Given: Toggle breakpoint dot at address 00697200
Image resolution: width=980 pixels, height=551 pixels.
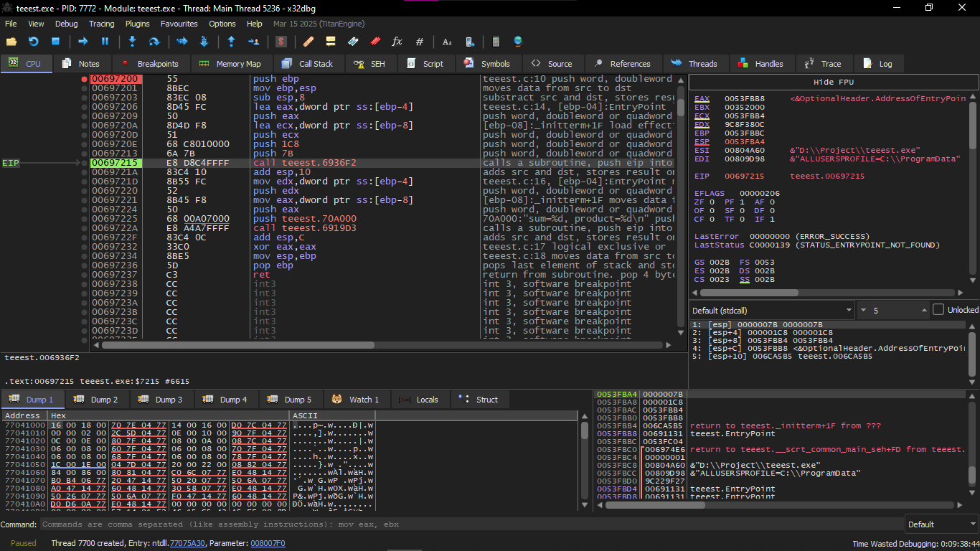Looking at the screenshot, I should (85, 79).
